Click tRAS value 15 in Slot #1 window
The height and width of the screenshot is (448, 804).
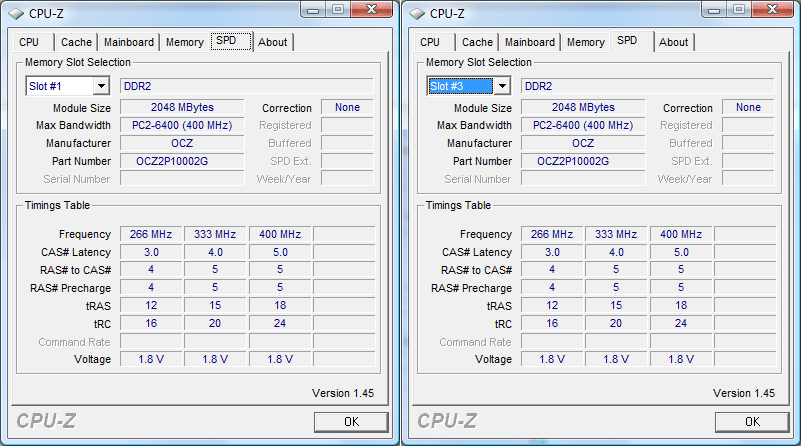point(215,306)
